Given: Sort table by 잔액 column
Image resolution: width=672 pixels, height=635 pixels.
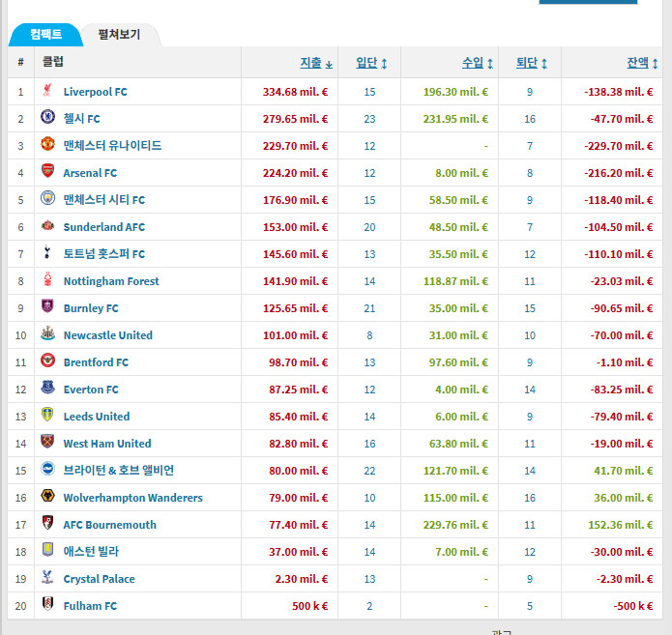Looking at the screenshot, I should (x=642, y=63).
